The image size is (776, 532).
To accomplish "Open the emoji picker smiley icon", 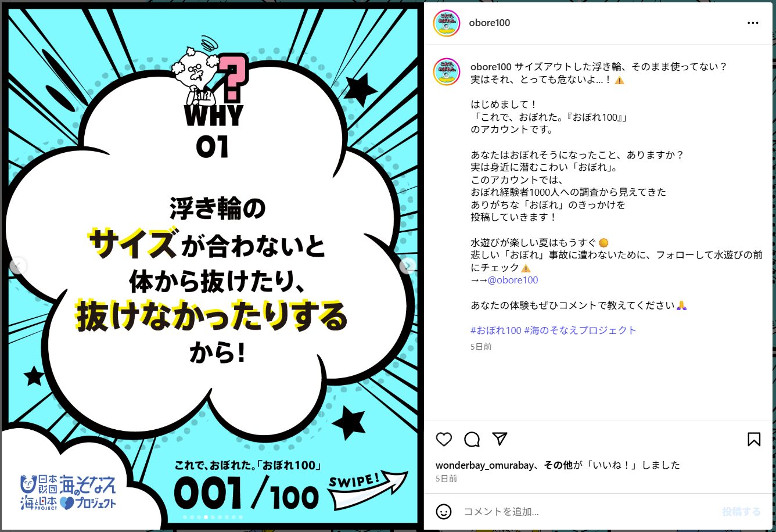I will tap(444, 512).
